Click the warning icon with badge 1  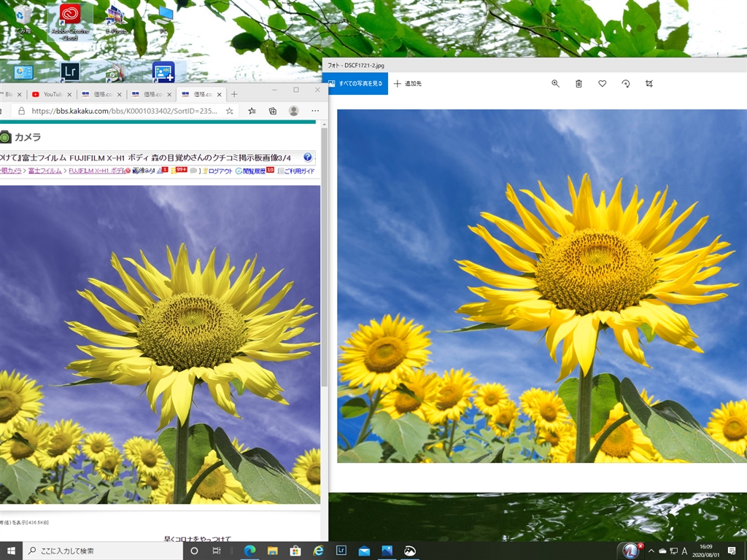click(162, 171)
